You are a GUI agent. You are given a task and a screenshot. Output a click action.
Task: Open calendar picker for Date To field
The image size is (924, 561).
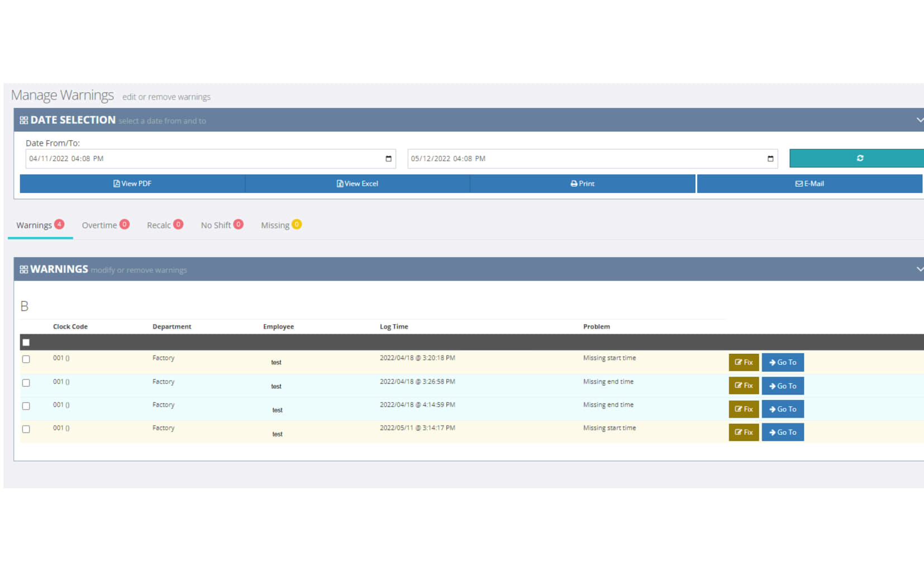coord(770,159)
